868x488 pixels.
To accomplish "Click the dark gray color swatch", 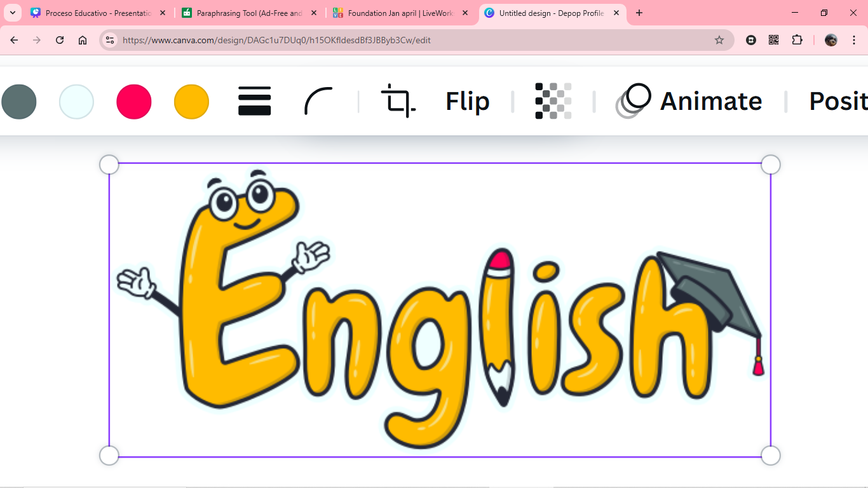I will [19, 102].
